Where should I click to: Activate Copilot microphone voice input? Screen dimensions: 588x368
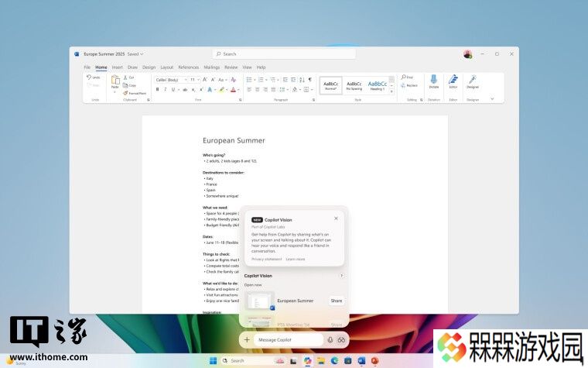(x=330, y=340)
